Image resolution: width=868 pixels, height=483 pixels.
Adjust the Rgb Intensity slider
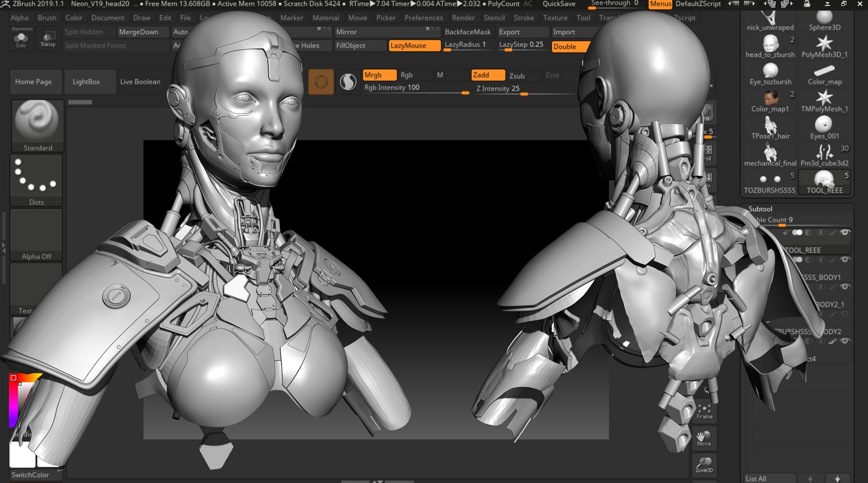417,89
